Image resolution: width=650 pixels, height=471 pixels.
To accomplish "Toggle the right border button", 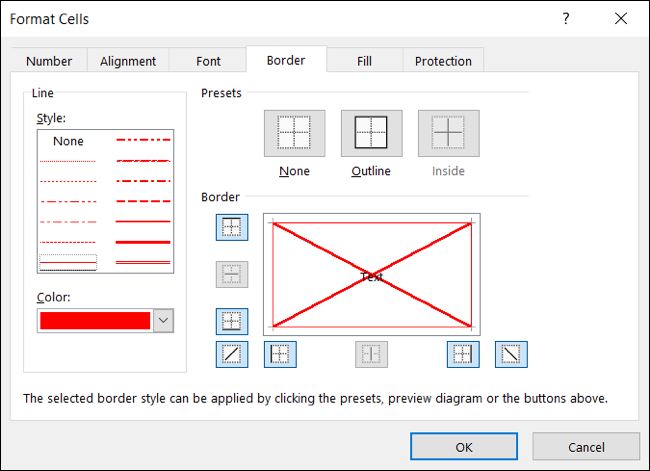I will point(463,354).
